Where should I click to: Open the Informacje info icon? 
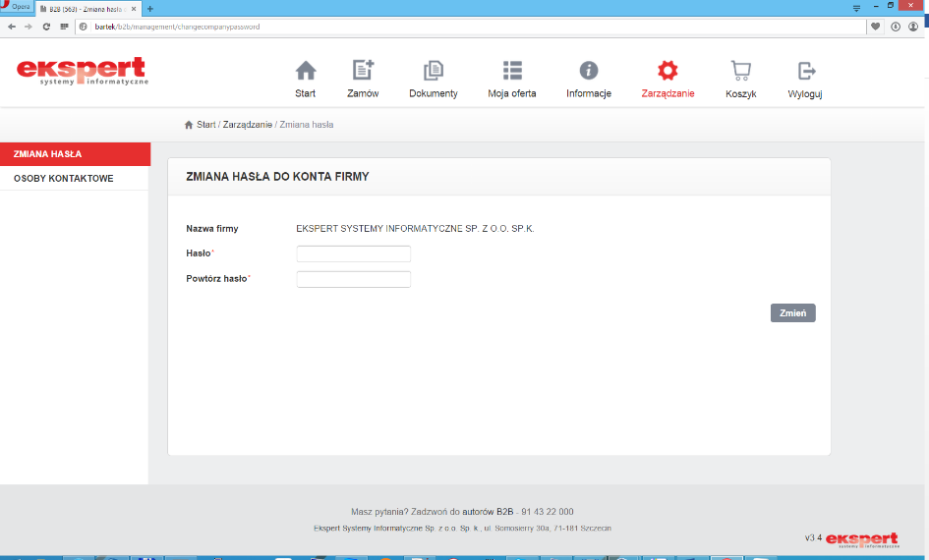coord(588,71)
